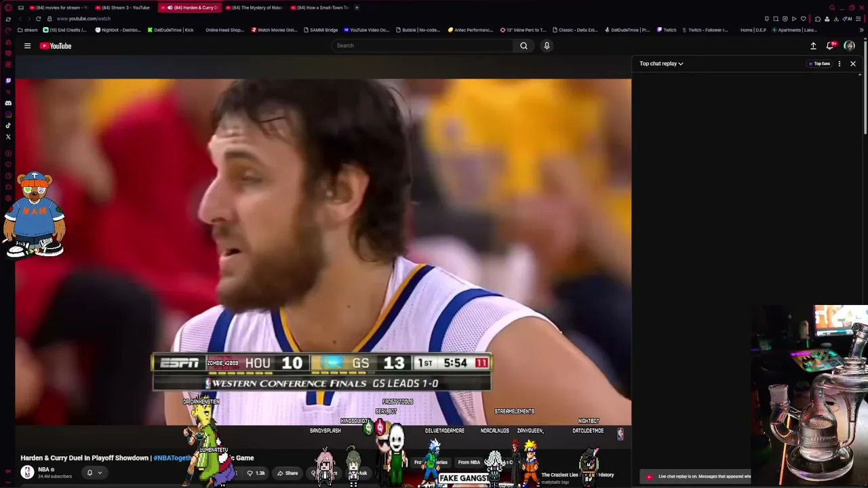Open the browser easy setup menu icon
Image resolution: width=868 pixels, height=488 pixels.
pos(859,19)
